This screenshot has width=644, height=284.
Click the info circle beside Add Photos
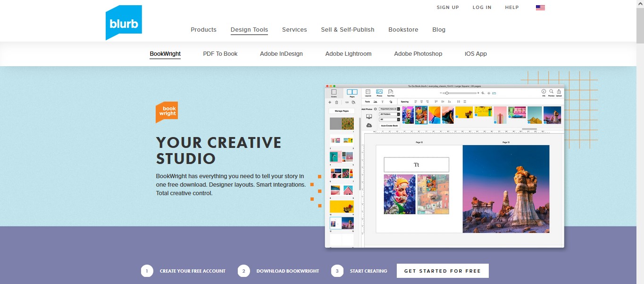click(375, 109)
